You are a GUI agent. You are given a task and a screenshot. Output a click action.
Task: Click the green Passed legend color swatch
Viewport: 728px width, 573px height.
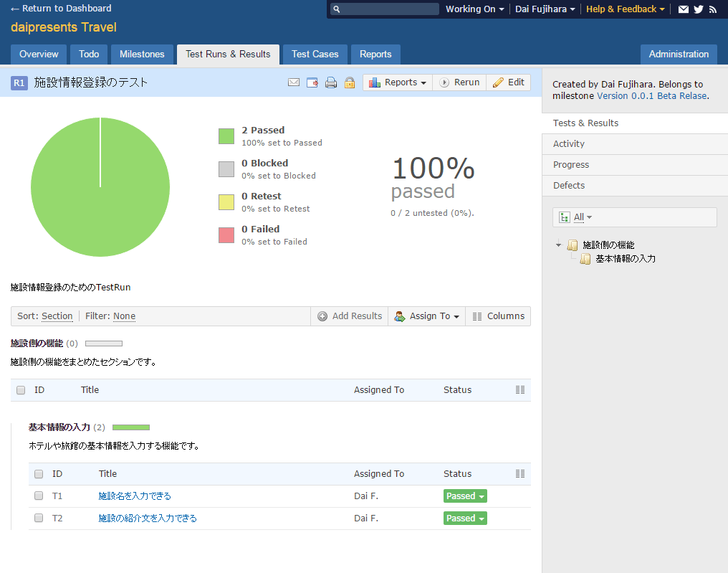[x=226, y=136]
